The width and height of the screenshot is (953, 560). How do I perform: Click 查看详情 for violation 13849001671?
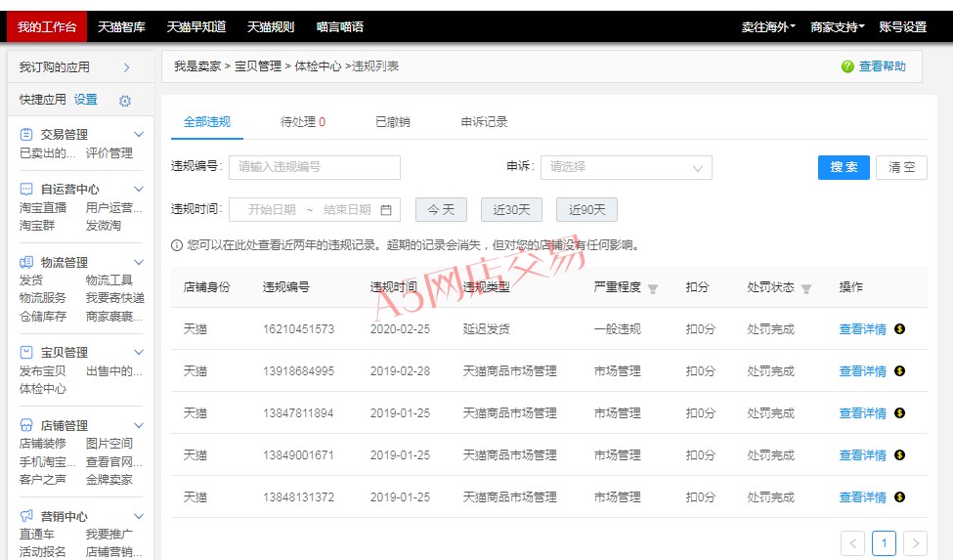point(862,454)
